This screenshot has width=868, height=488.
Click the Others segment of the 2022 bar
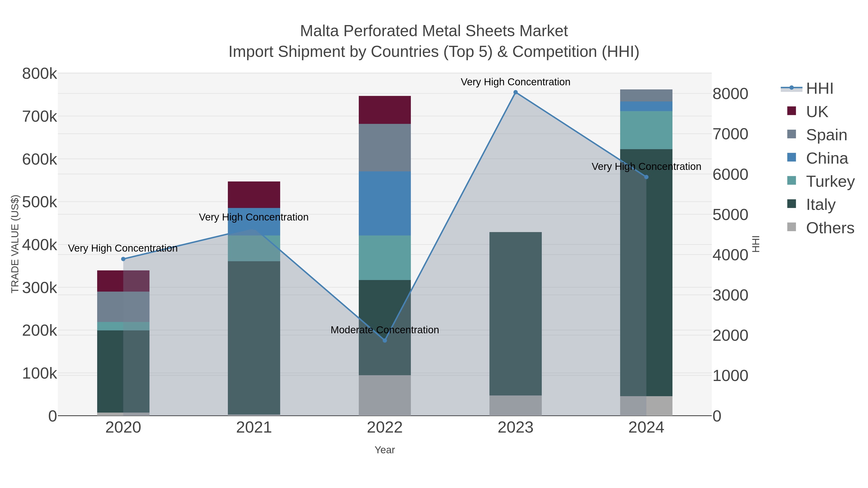[x=385, y=395]
